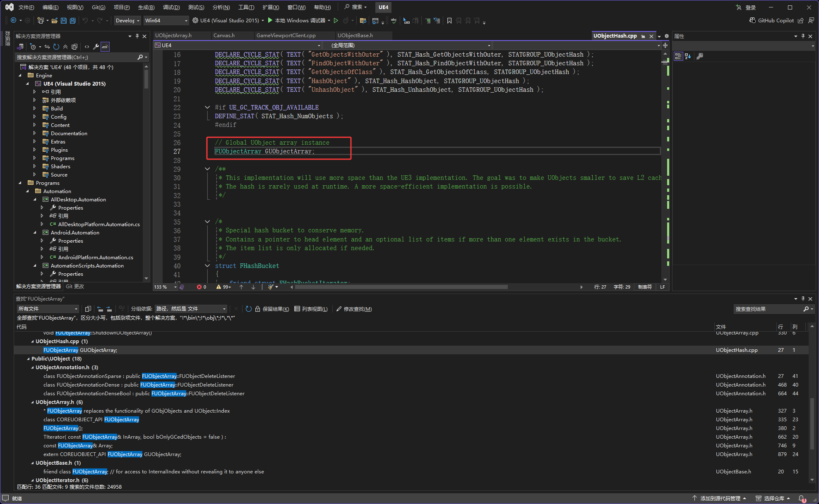
Task: Toggle Preview Selected Items in Solution Explorer
Action: point(105,47)
